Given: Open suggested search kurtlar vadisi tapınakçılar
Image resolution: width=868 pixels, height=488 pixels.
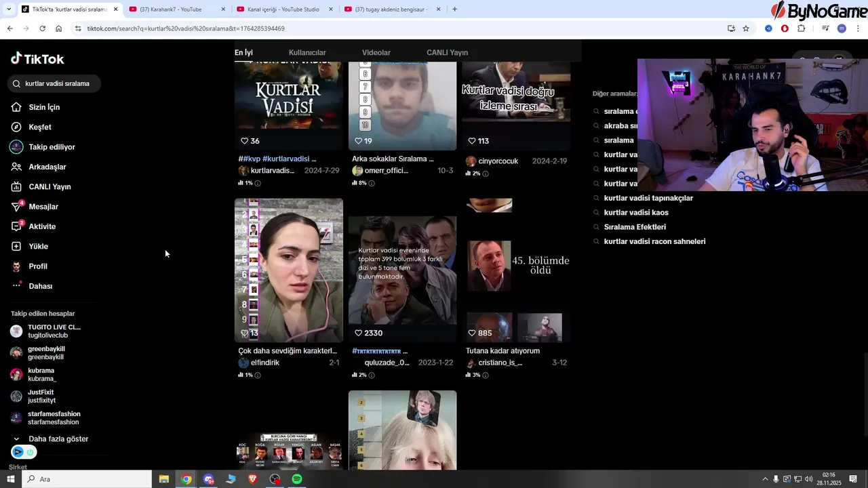Looking at the screenshot, I should [648, 198].
